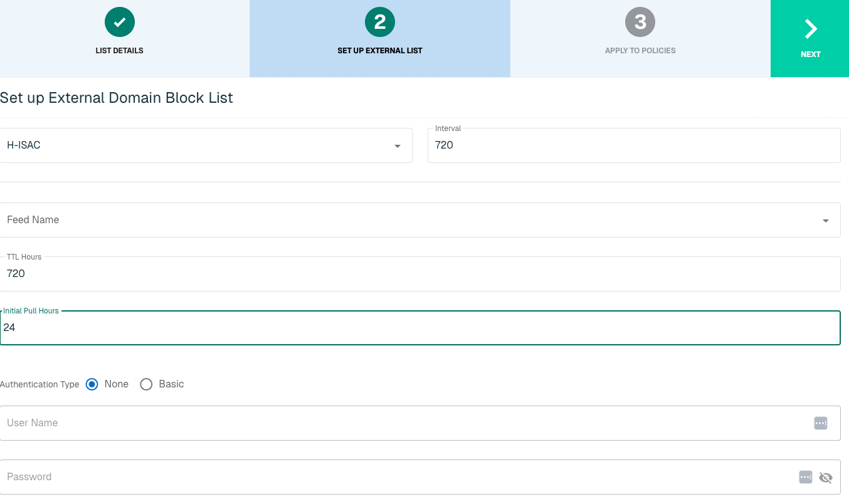
Task: Open the Feed Name dropdown
Action: pyautogui.click(x=420, y=220)
